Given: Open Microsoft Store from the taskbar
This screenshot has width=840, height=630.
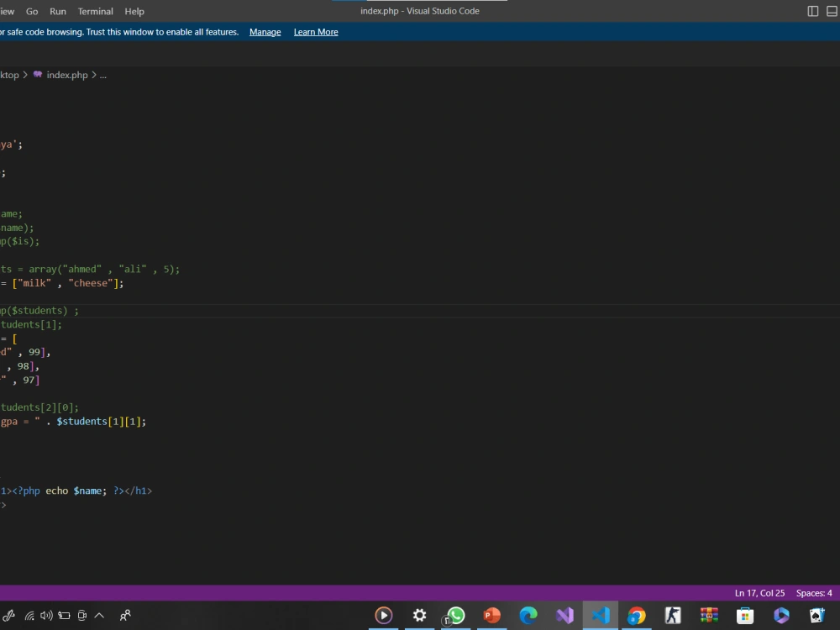Looking at the screenshot, I should (745, 616).
